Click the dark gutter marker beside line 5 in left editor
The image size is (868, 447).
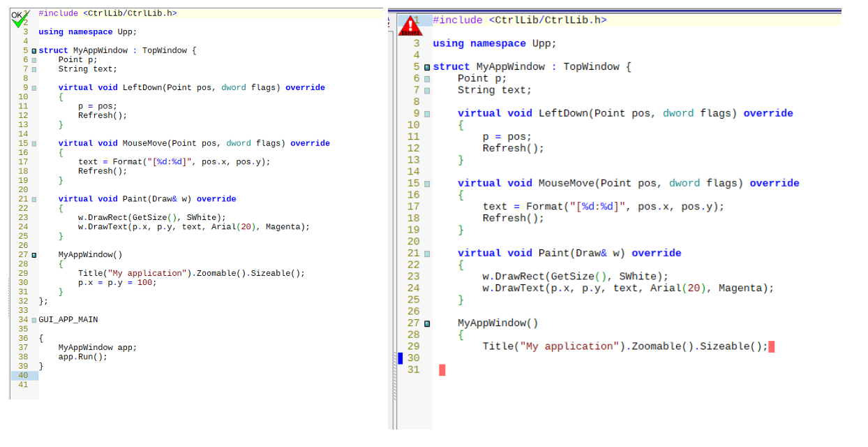(33, 51)
